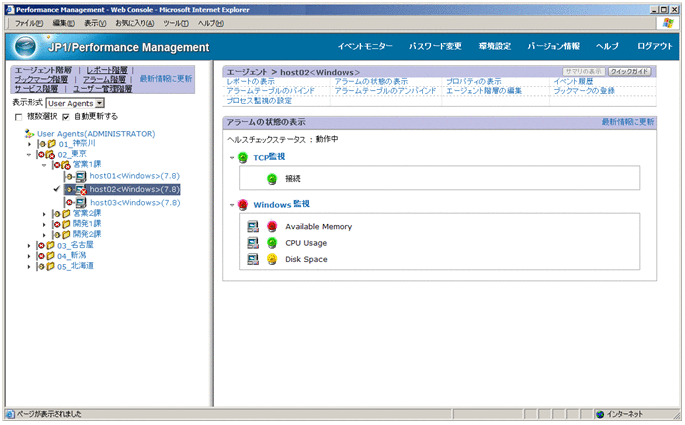The width and height of the screenshot is (685, 425).
Task: Collapse the 02_東京 tree node
Action: 29,155
